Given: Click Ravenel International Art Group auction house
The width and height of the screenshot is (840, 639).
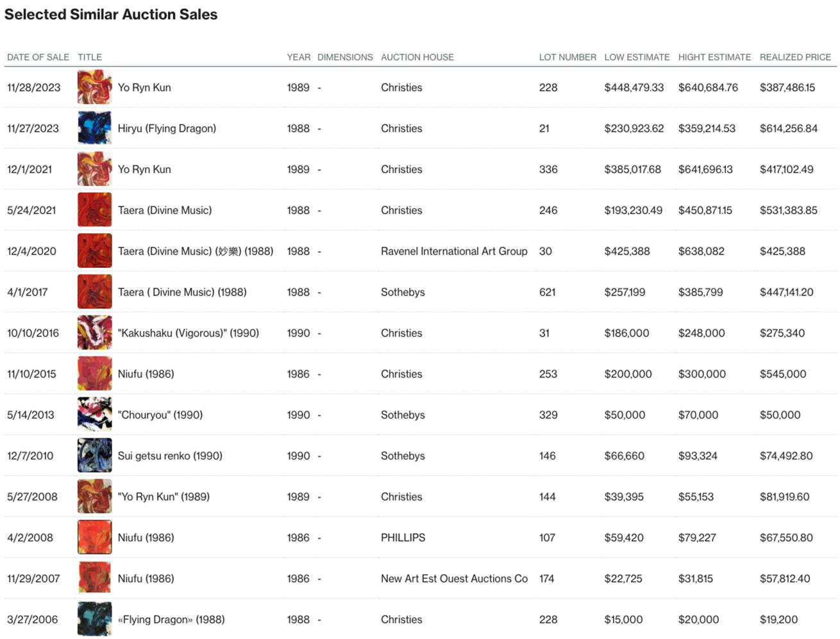Looking at the screenshot, I should pyautogui.click(x=454, y=251).
